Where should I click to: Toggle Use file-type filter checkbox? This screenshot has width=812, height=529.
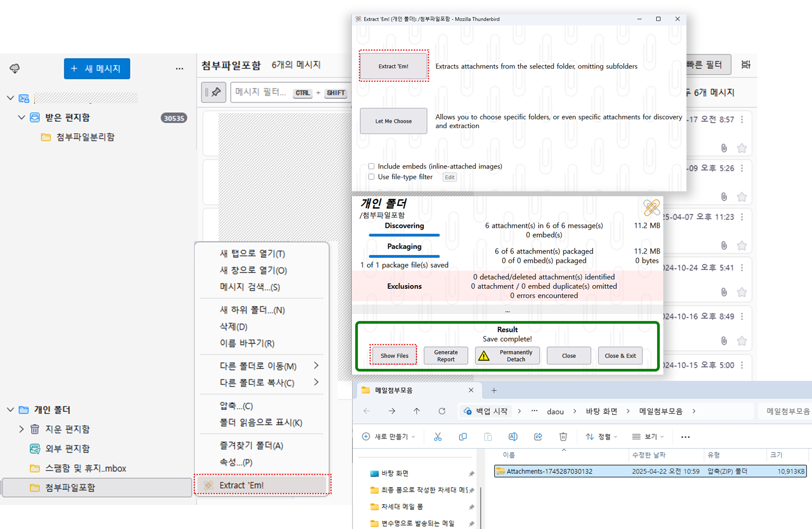[x=371, y=177]
